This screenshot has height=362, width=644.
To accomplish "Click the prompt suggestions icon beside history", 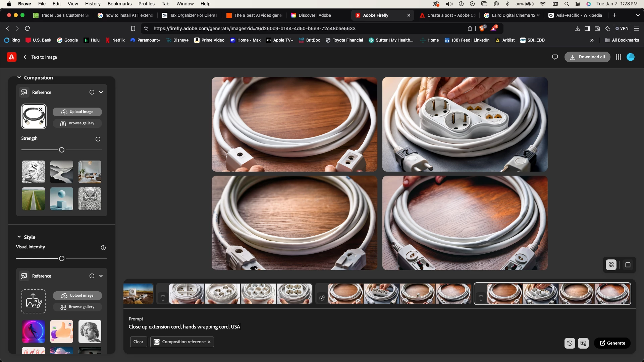I will [x=583, y=343].
